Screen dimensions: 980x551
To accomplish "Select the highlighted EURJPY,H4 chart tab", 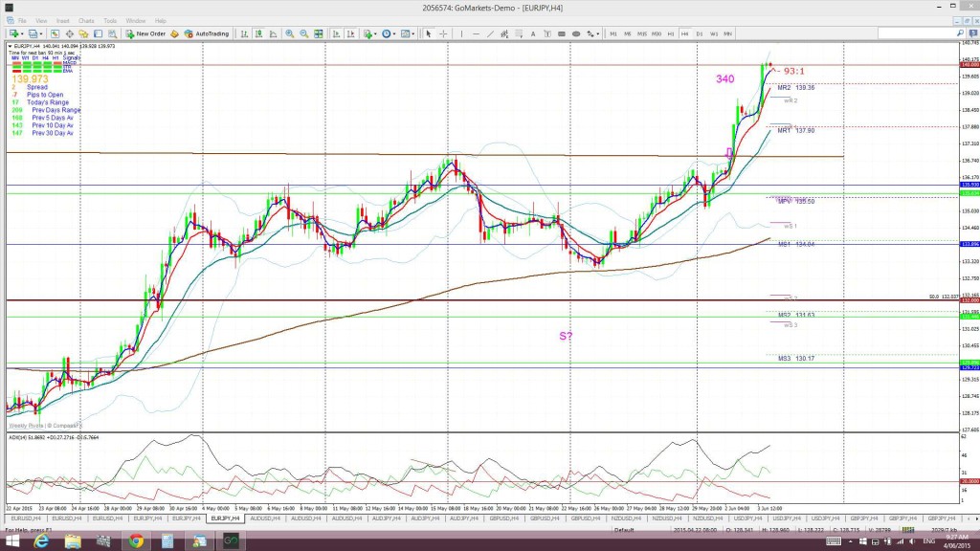I will tap(226, 518).
